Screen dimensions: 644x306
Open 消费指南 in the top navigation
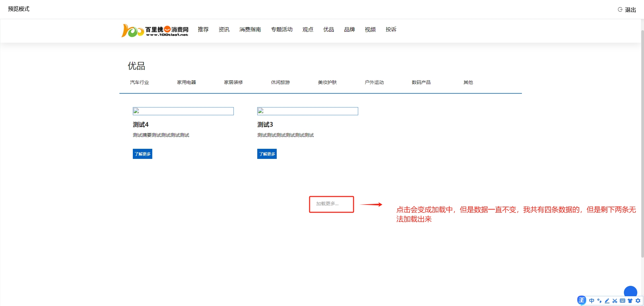tap(250, 30)
